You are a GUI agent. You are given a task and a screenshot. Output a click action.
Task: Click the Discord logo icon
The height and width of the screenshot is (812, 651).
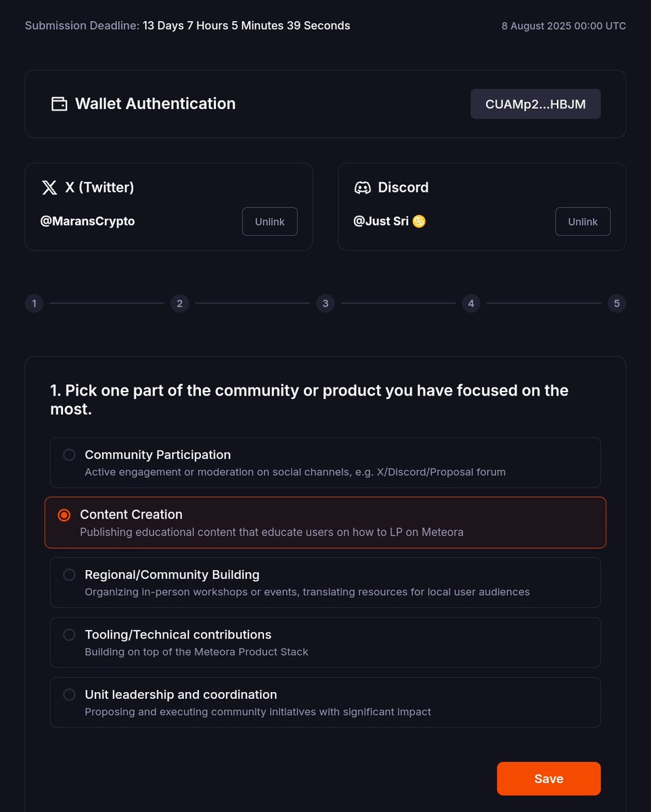362,188
